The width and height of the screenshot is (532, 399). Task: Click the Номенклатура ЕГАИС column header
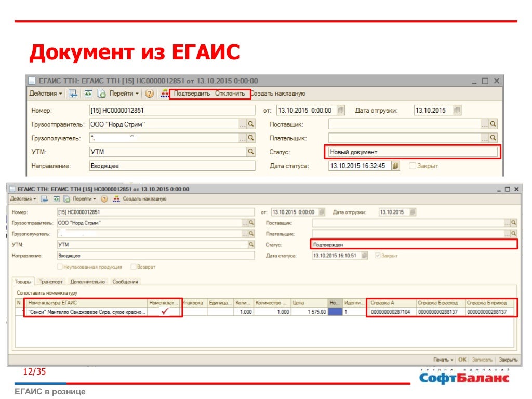coord(87,303)
